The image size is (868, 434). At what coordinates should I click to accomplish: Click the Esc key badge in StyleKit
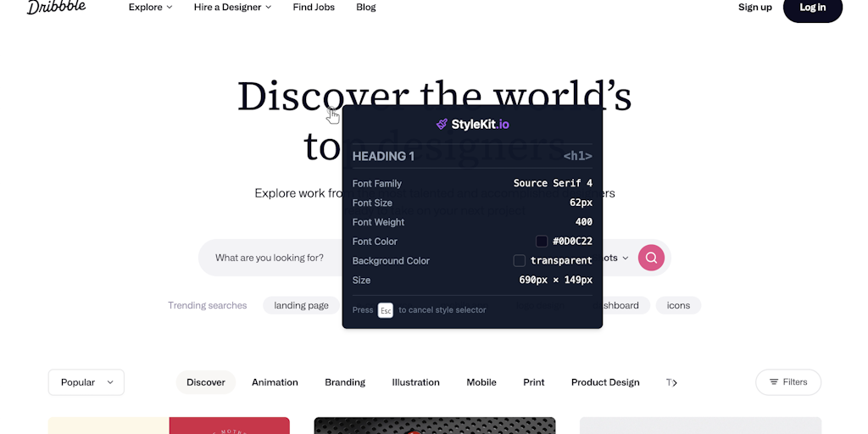point(386,310)
